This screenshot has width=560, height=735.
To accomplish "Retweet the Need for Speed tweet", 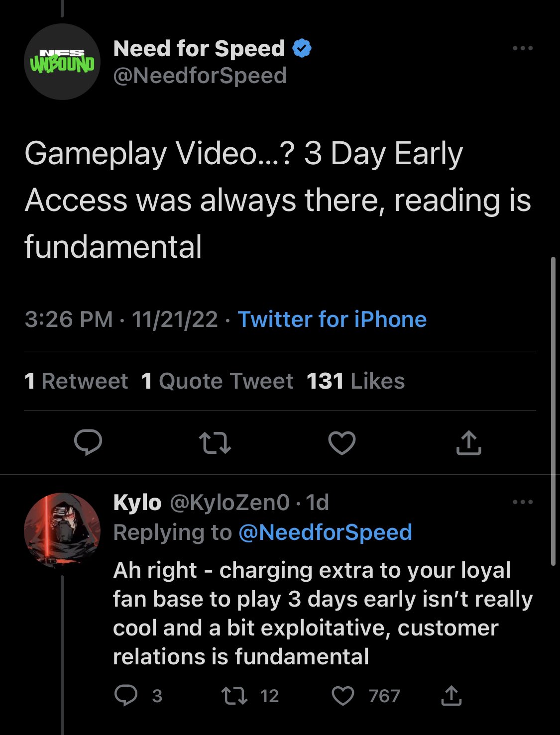I will pos(215,443).
